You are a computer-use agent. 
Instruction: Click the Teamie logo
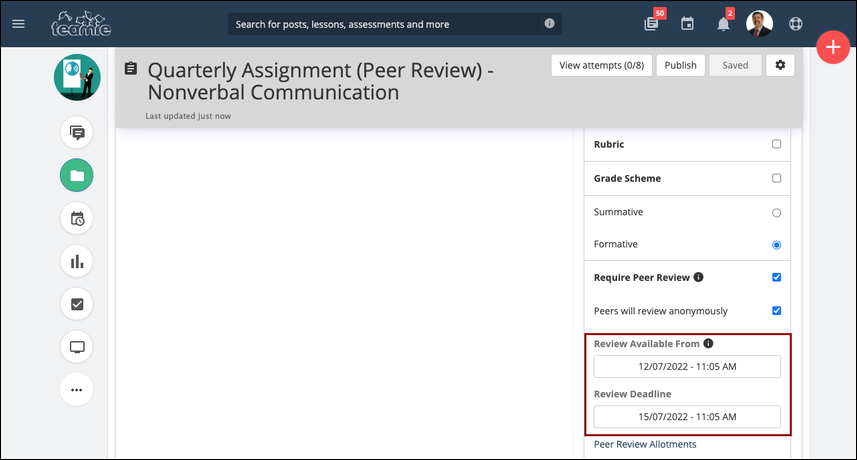click(81, 24)
